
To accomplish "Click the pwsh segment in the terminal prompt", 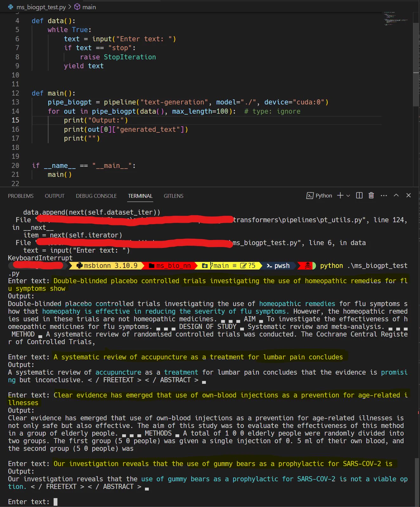I will click(279, 266).
